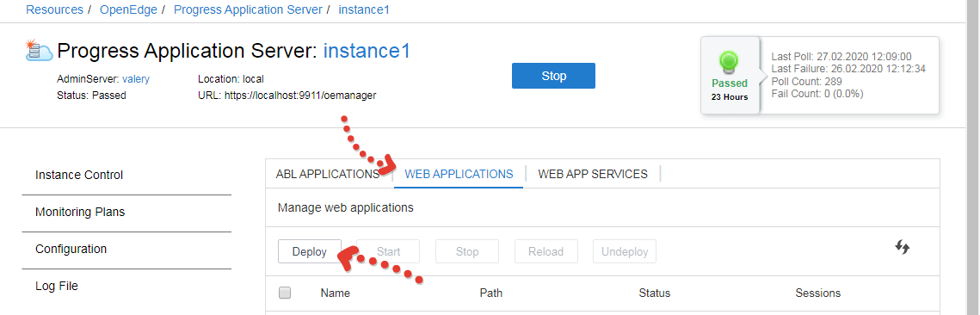The height and width of the screenshot is (315, 980).
Task: Open the WEB APPLICATIONS tab
Action: [459, 175]
